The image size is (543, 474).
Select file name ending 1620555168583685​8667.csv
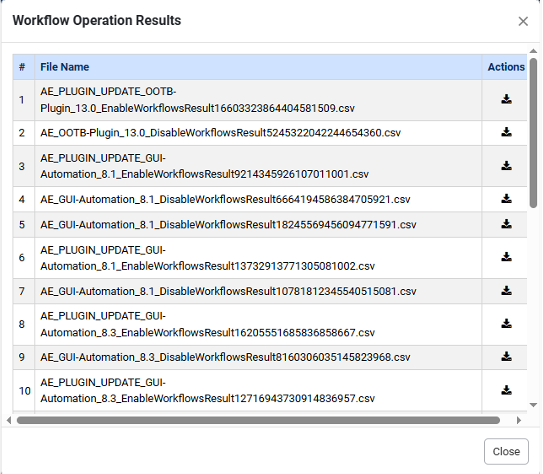(207, 324)
